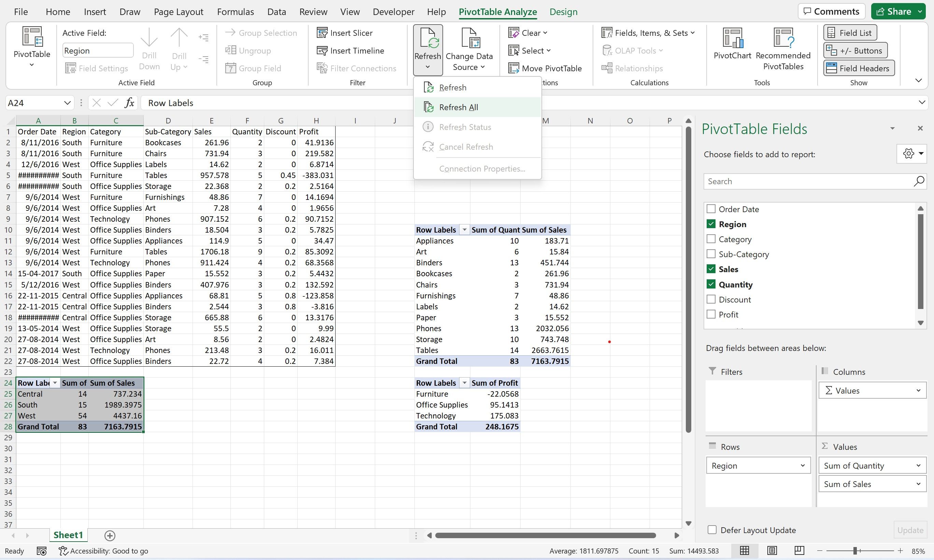Toggle the Order Date field checkbox

pos(711,209)
